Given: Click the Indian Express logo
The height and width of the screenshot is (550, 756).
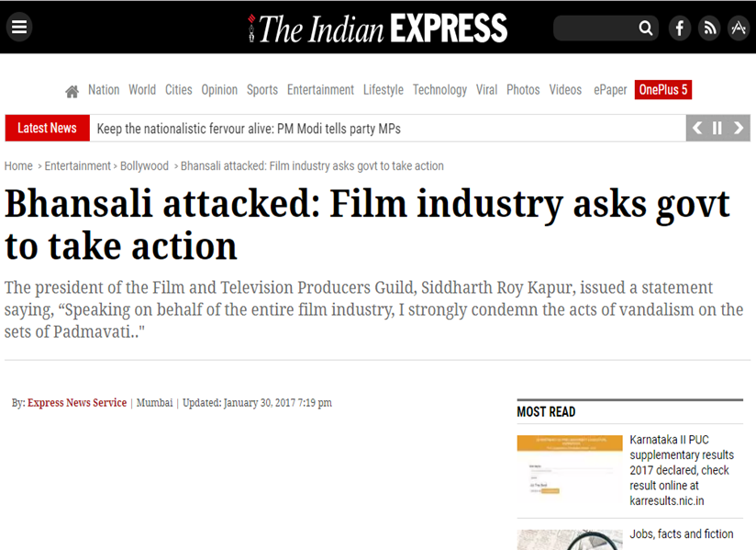Looking at the screenshot, I should point(378,28).
